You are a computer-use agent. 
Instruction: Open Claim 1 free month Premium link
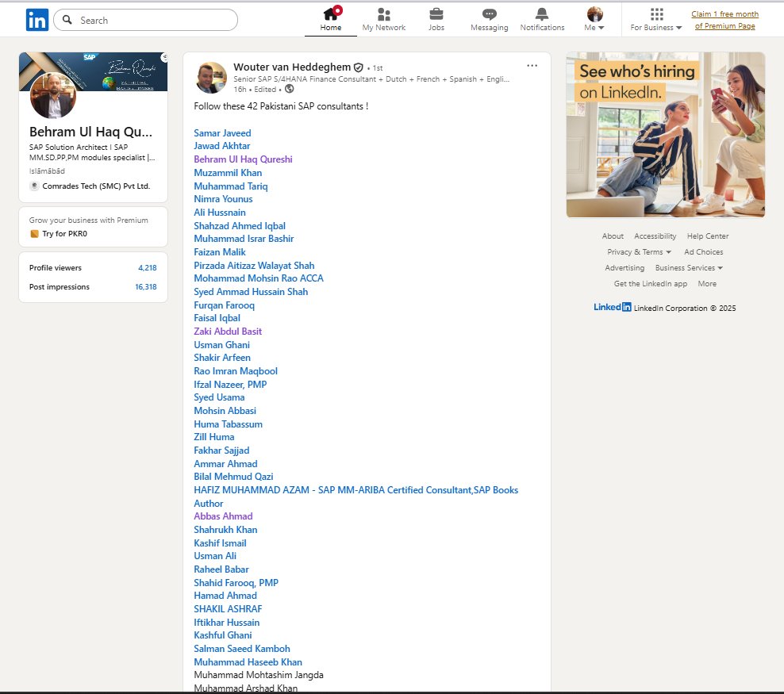pos(725,20)
